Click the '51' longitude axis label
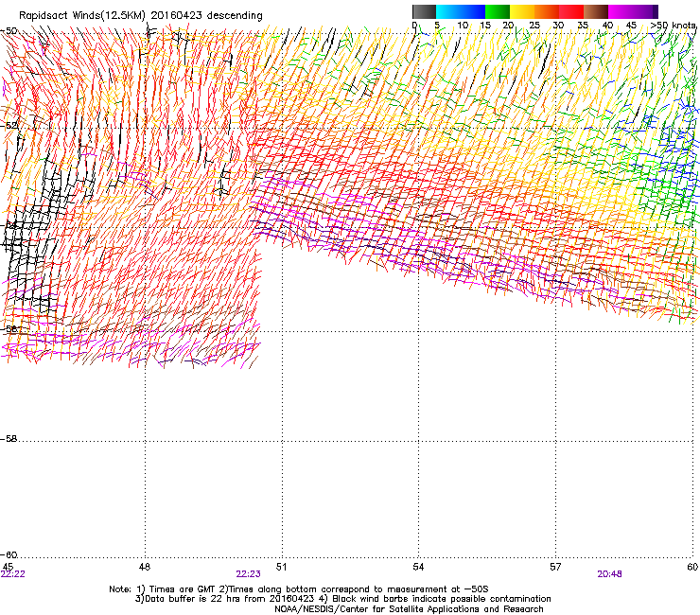700x615 pixels. click(x=281, y=567)
